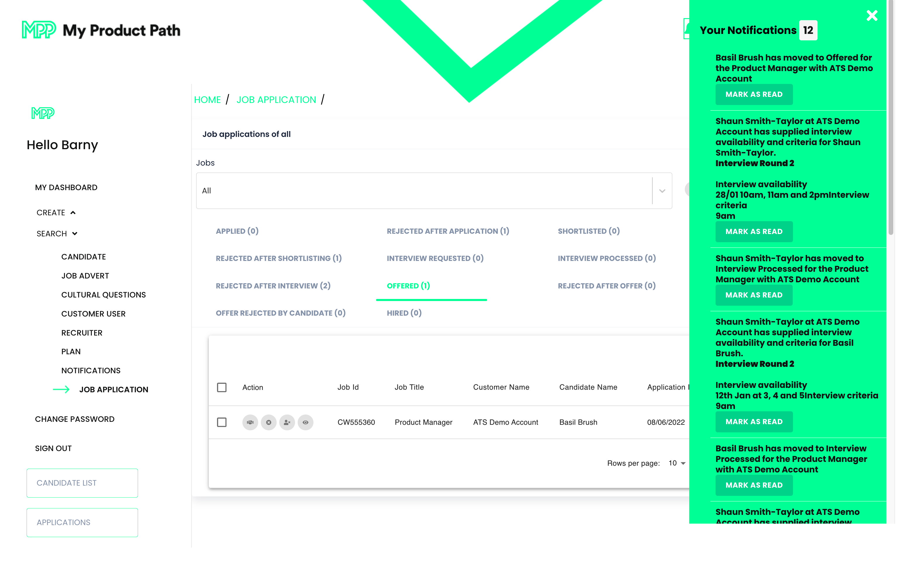The image size is (924, 564).
Task: Click the remove-user icon in Product Manager row
Action: (287, 422)
